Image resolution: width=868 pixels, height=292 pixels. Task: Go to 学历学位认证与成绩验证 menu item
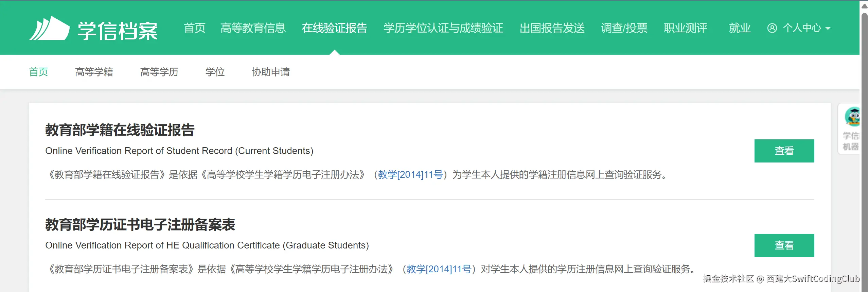[443, 28]
